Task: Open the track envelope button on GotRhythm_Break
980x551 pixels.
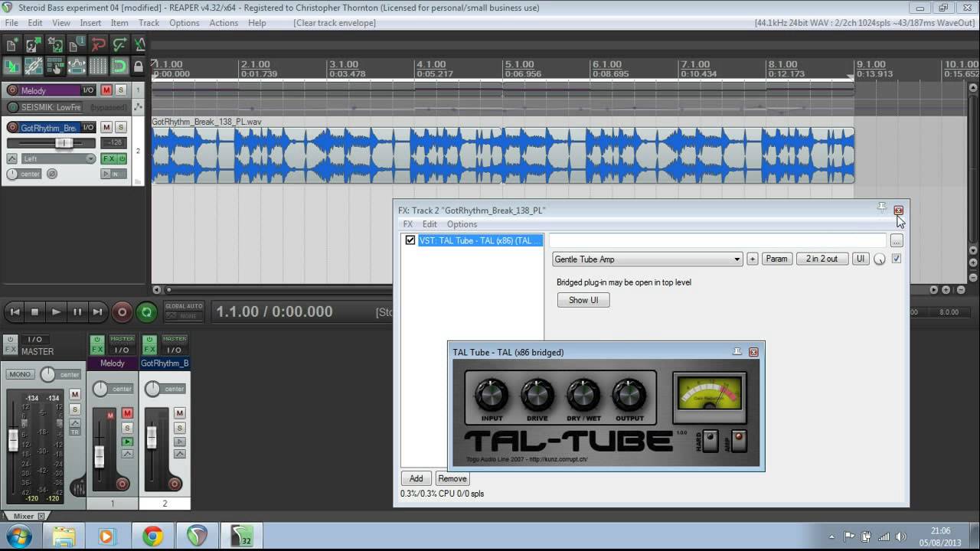Action: point(11,159)
